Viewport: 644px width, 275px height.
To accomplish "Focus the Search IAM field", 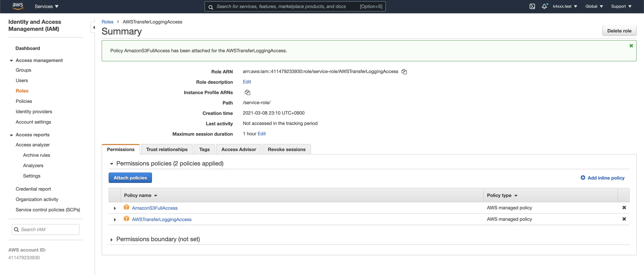I will (x=46, y=229).
